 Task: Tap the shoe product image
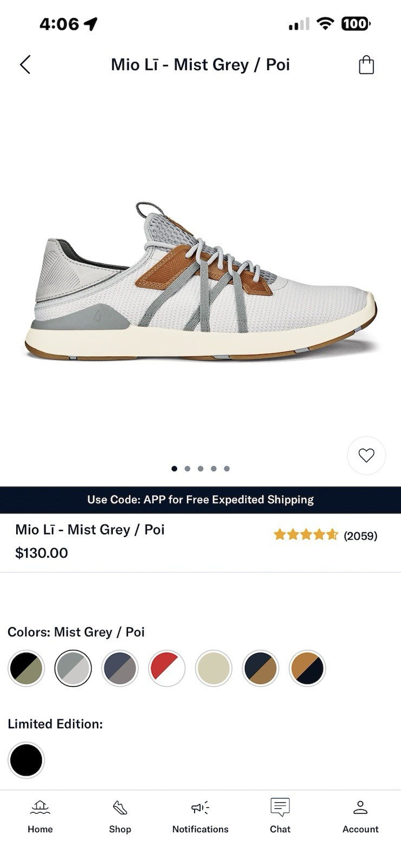tap(200, 282)
